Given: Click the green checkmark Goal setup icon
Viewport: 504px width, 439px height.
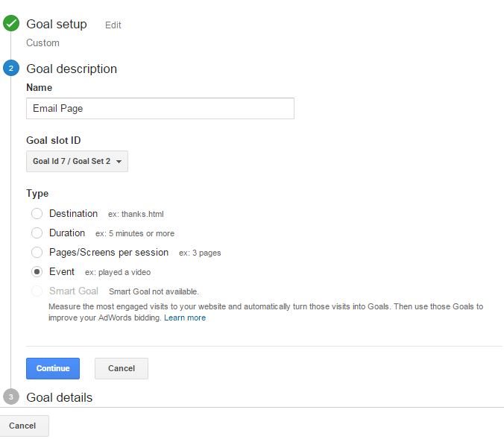Looking at the screenshot, I should (11, 23).
